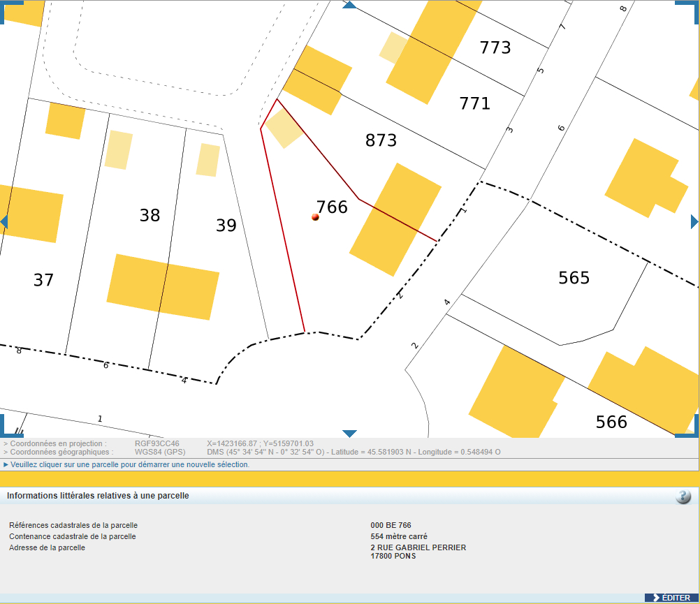The image size is (700, 604).
Task: Select parcel 771 on the map
Action: tap(474, 103)
